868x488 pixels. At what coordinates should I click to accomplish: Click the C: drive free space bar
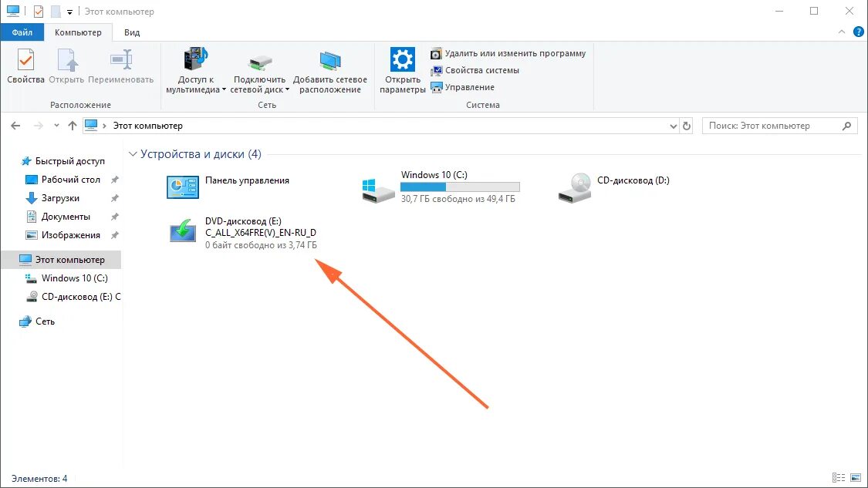click(460, 187)
